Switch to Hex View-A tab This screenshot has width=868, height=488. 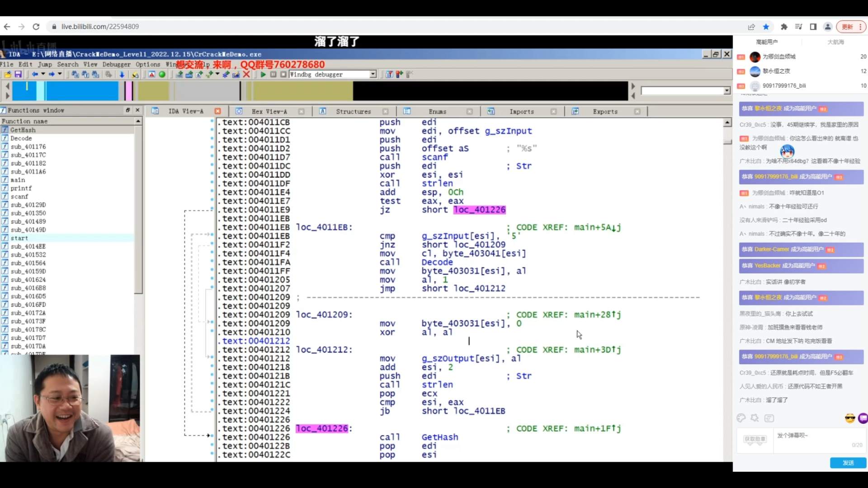(269, 112)
